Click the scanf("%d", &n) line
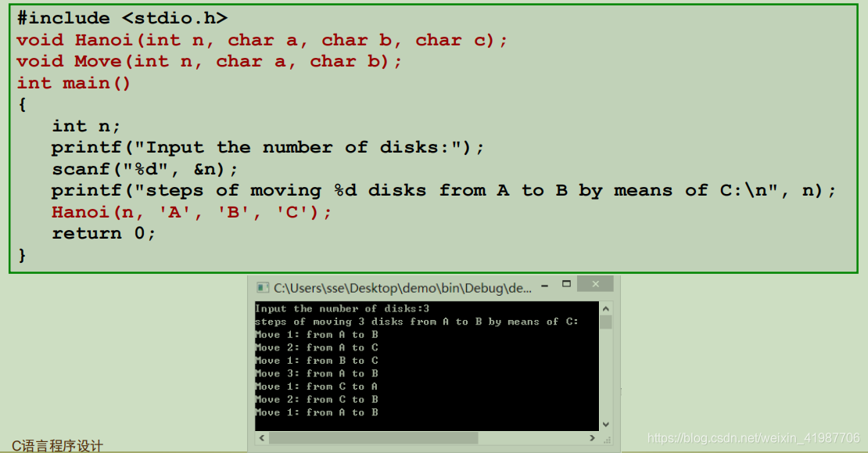Screen dimensions: 868x453 pos(145,170)
